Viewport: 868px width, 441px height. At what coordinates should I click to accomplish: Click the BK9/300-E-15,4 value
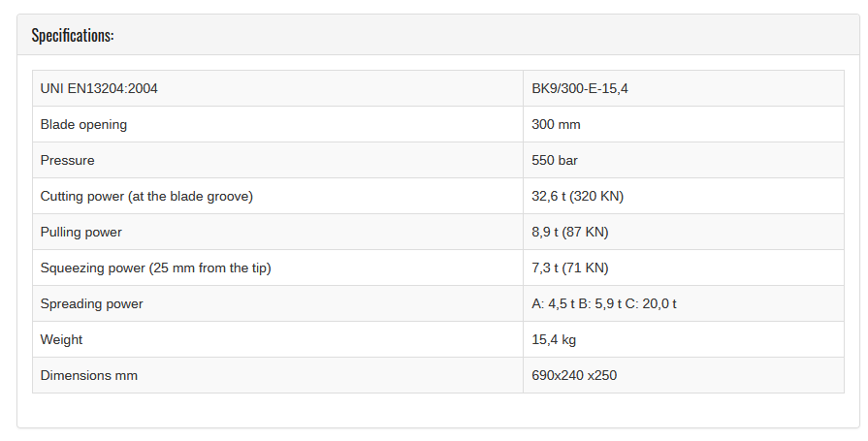580,88
